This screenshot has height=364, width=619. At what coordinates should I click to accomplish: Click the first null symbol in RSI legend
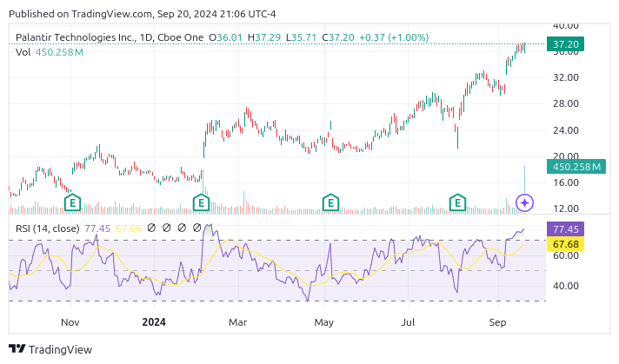click(150, 228)
